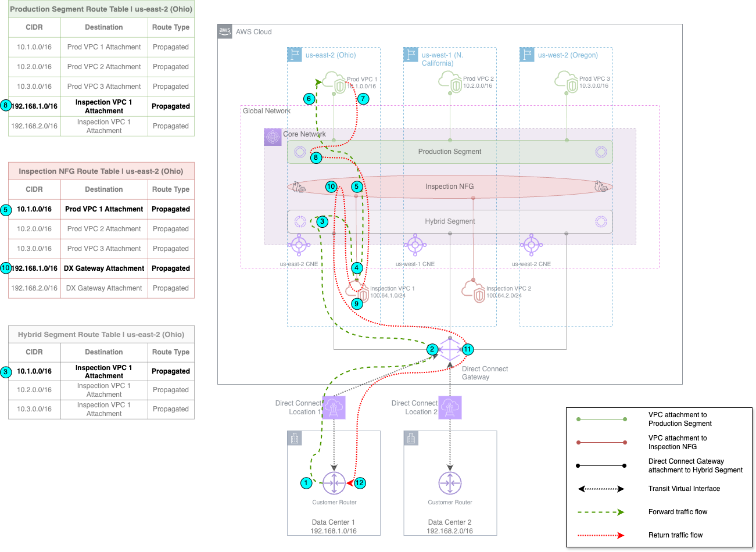
Task: Click the Data Center 2 customer router icon
Action: coord(450,483)
